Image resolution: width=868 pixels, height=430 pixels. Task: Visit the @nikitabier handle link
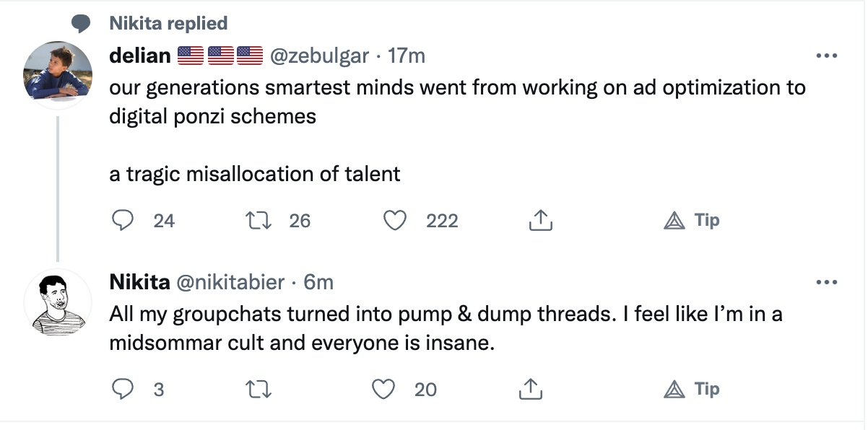(231, 282)
